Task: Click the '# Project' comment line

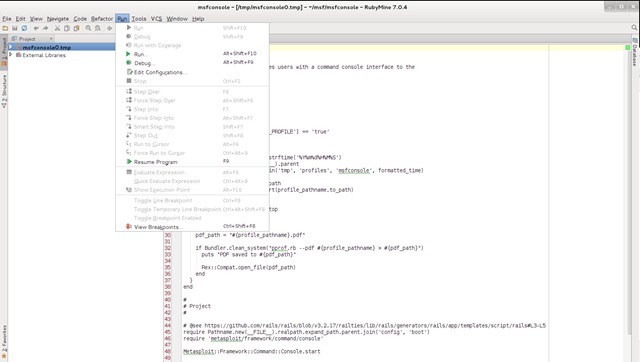Action: [x=197, y=306]
